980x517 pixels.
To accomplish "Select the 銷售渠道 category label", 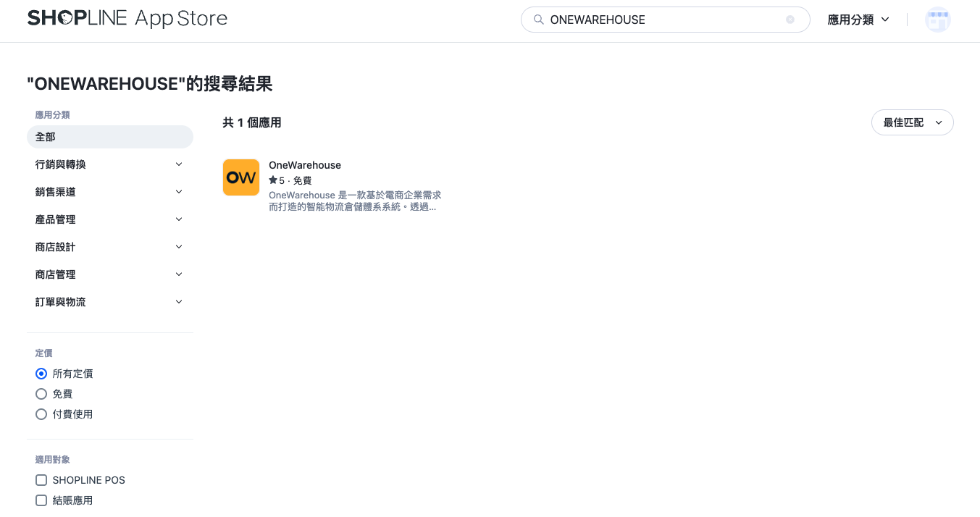I will coord(56,192).
